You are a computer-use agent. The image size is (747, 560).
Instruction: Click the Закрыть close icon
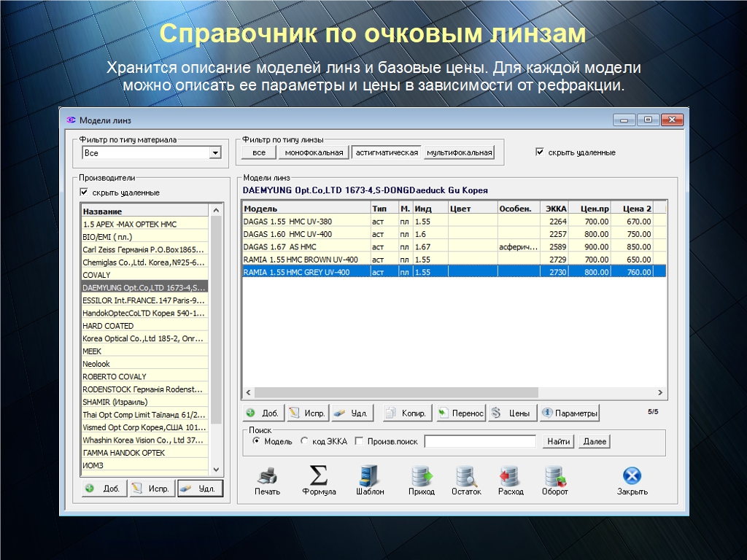click(632, 477)
